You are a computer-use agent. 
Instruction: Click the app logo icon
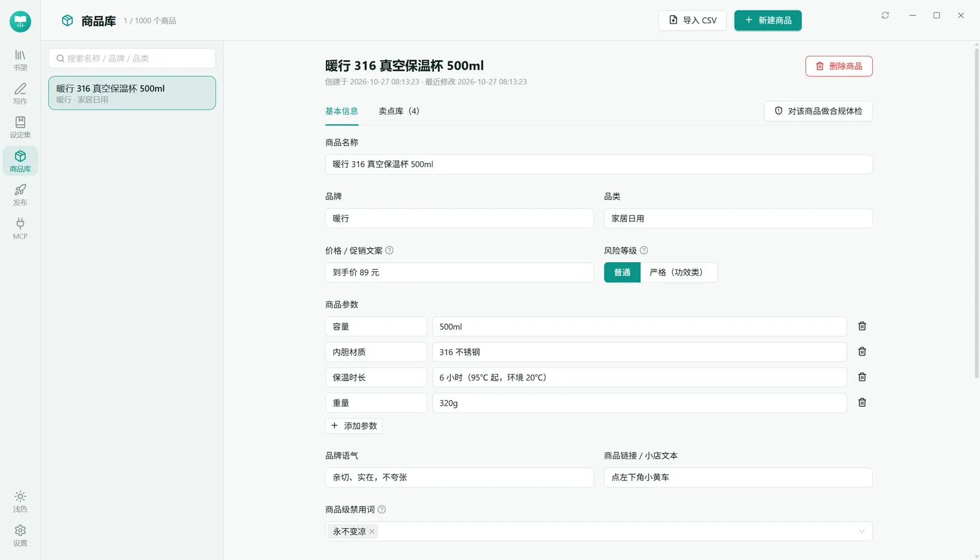click(x=20, y=21)
